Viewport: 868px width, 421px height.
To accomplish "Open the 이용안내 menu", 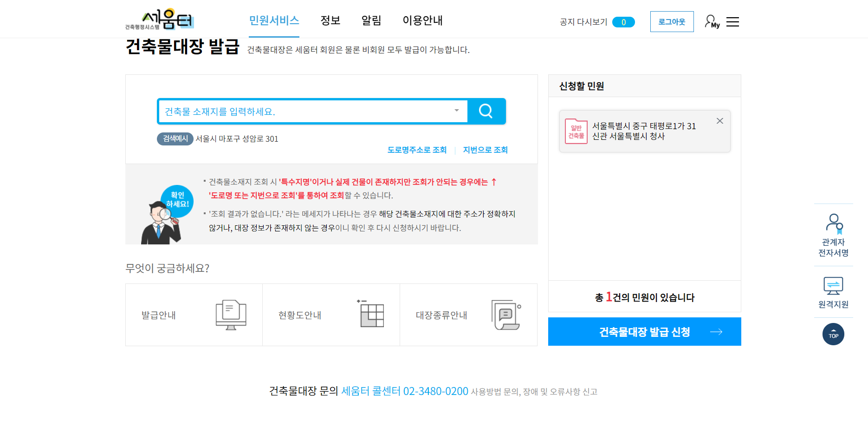I will click(422, 20).
